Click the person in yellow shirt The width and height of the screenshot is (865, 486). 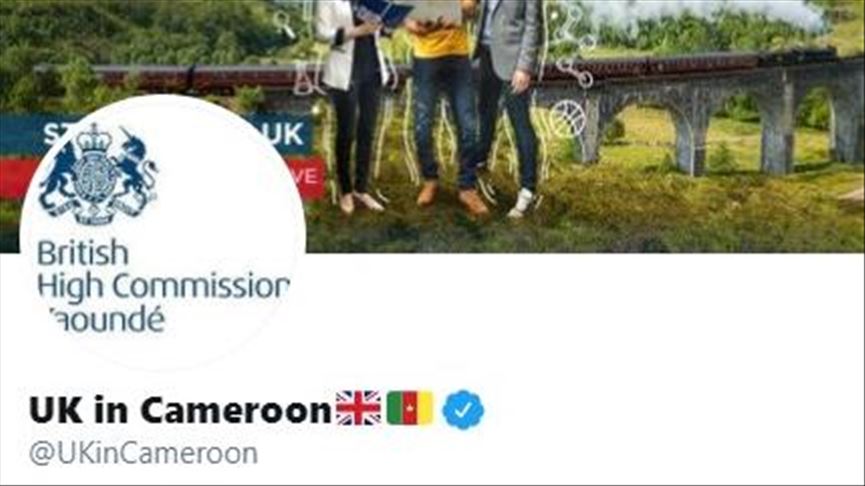click(444, 105)
